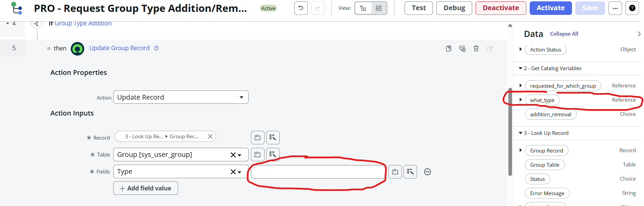Collapse the 3 - Look Up Record section
The width and height of the screenshot is (644, 206).
[x=521, y=133]
